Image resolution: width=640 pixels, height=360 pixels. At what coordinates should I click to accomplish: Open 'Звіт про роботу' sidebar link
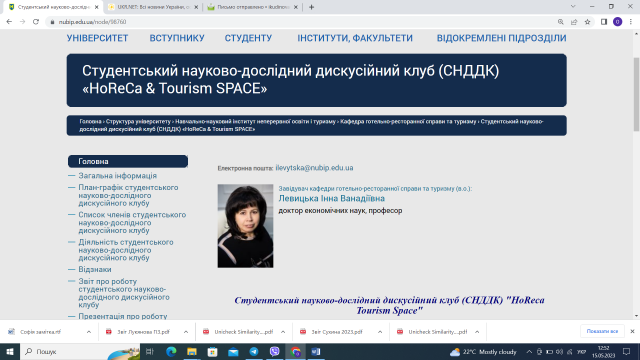tap(124, 293)
